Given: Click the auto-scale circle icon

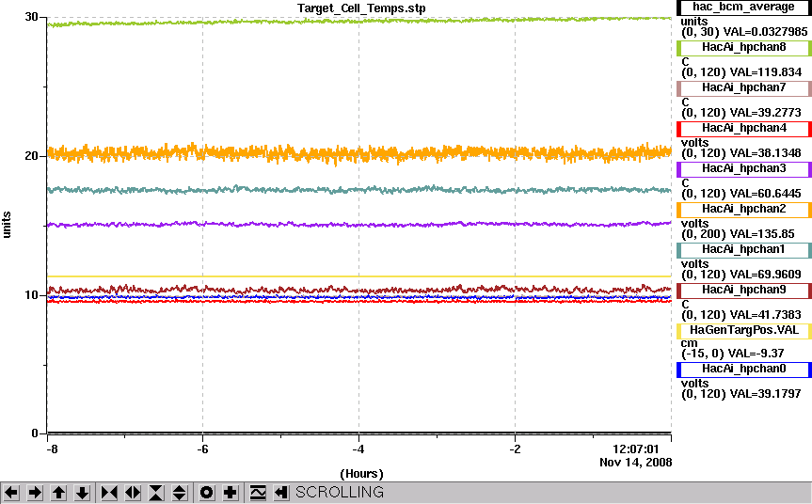Looking at the screenshot, I should coord(207,492).
